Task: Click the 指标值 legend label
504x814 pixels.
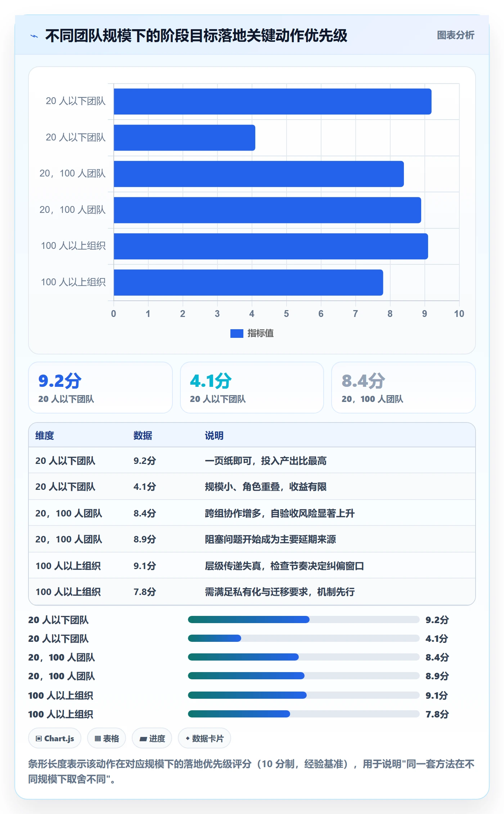Action: click(x=260, y=334)
